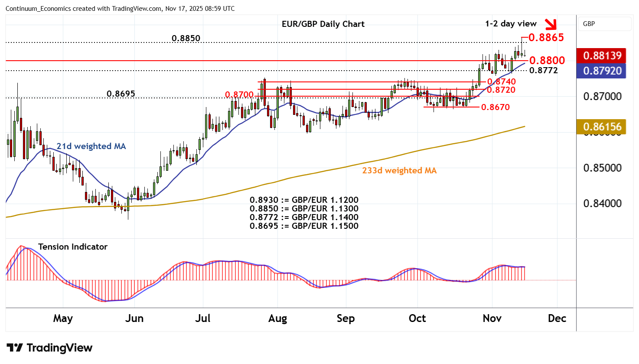
Task: Click the 0.8800 red level label
Action: [x=547, y=60]
